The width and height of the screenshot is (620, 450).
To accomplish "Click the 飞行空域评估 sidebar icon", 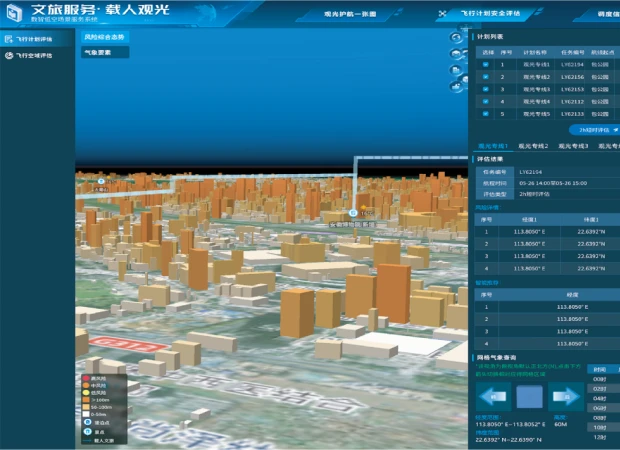I will coord(9,56).
